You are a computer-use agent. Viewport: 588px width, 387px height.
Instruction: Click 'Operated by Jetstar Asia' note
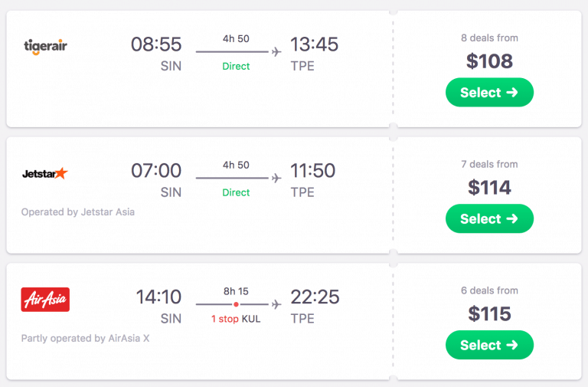(78, 212)
